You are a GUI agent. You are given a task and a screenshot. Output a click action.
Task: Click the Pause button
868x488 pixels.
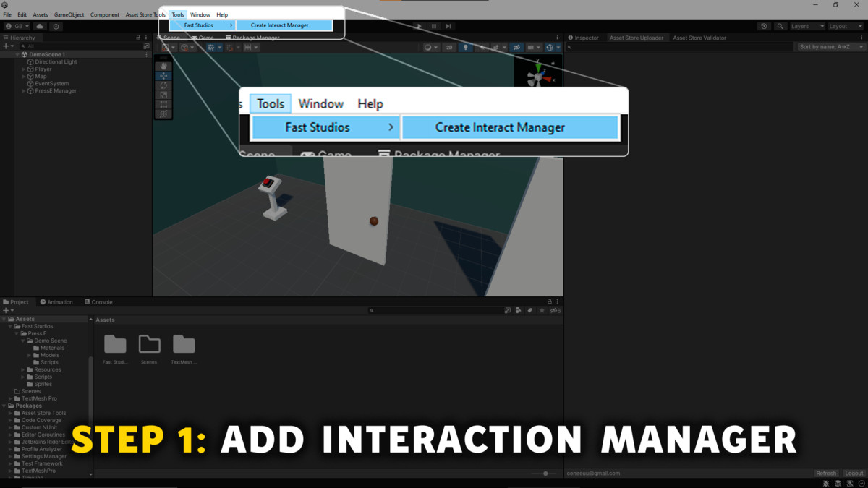(x=434, y=27)
